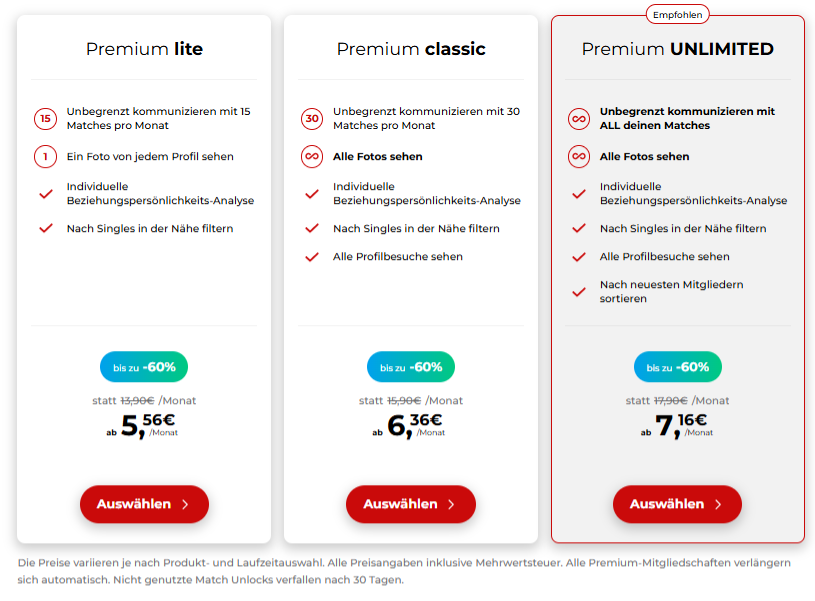The image size is (815, 601).
Task: Click checkmark beside classic 'Alle Profilbesuche sehen'
Action: (312, 257)
